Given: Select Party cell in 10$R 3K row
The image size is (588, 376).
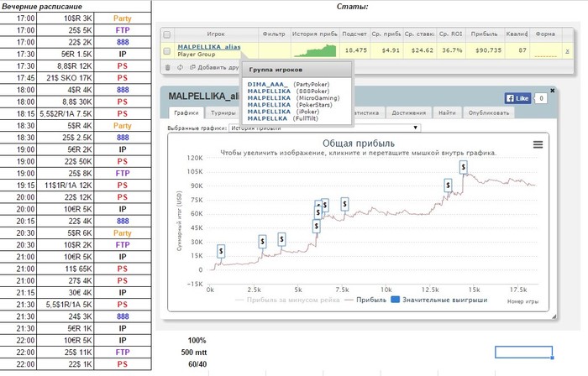Looking at the screenshot, I should point(123,18).
